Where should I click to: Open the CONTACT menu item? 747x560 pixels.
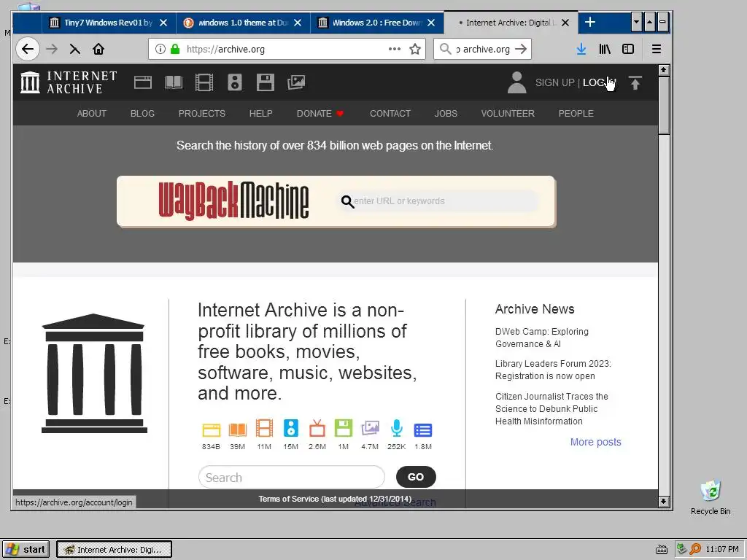coord(390,113)
